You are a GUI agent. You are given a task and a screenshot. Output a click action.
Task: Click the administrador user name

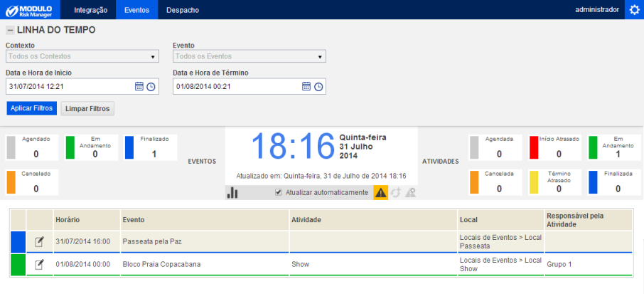click(x=597, y=10)
